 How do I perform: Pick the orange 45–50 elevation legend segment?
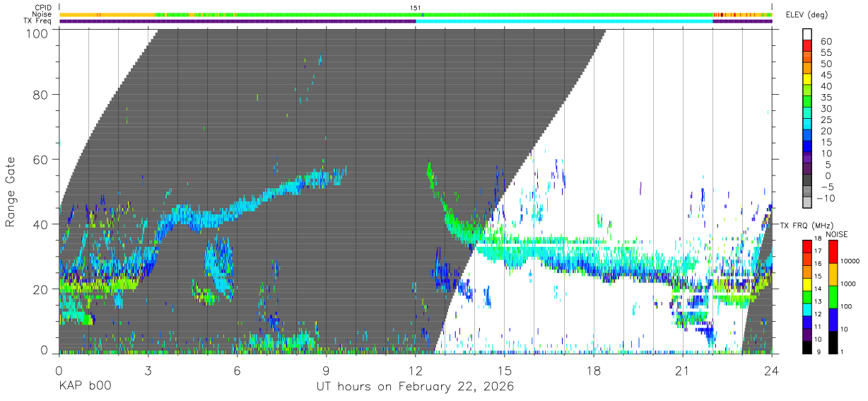click(807, 69)
